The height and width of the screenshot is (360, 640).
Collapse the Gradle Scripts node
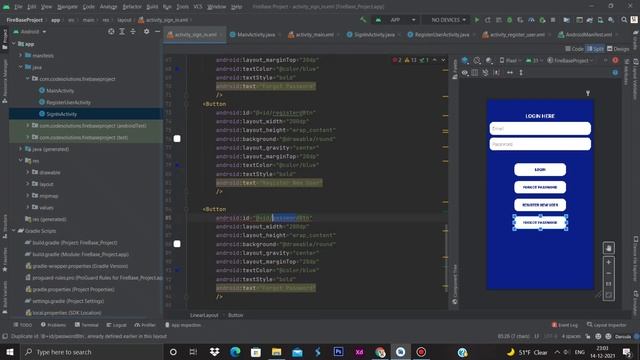14,231
